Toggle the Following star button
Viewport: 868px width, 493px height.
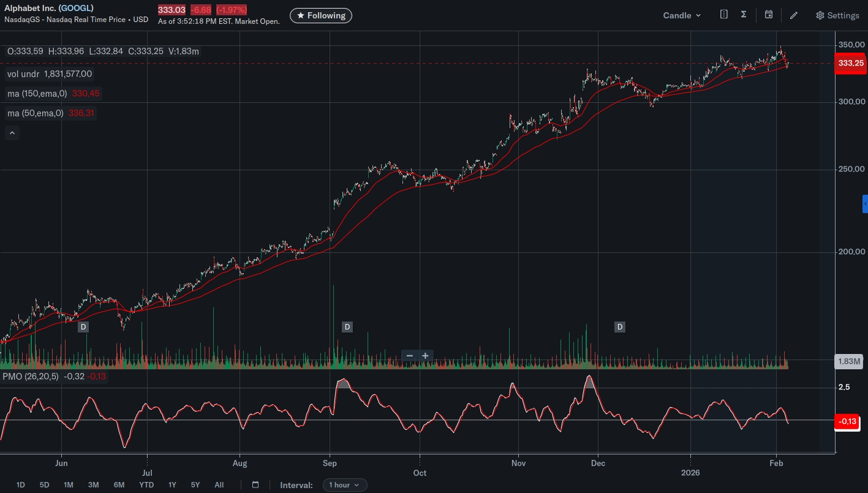321,15
